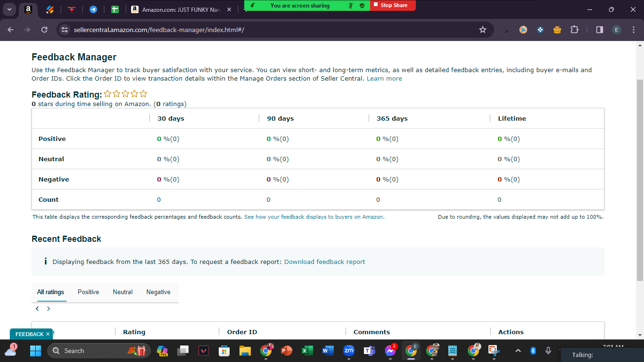
Task: Click Download feedback report link
Action: coord(324,262)
